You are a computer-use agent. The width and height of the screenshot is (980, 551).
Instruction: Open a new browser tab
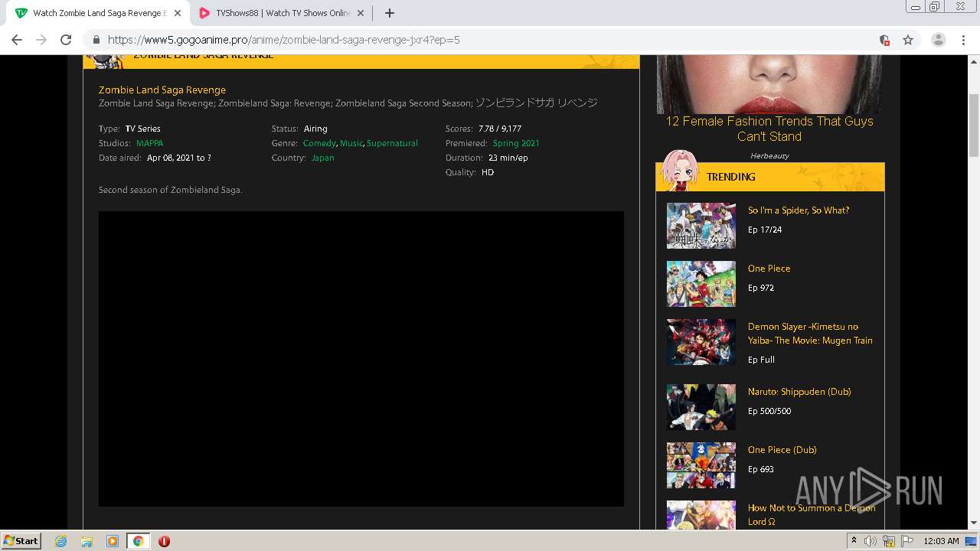(x=389, y=13)
